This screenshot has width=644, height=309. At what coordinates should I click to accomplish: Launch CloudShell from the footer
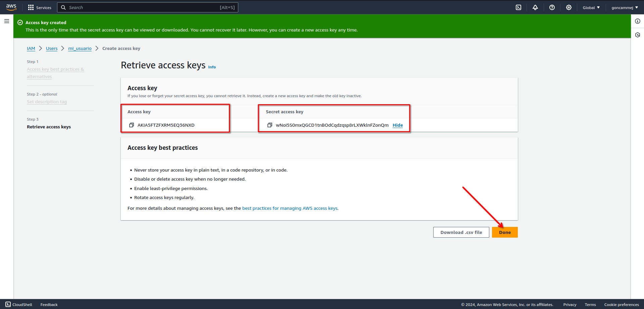19,304
